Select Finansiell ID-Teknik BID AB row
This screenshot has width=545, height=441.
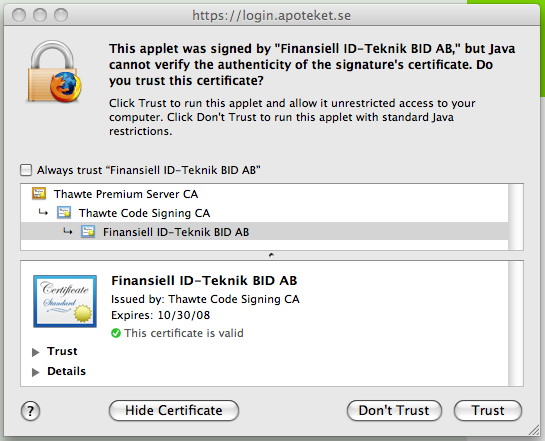pos(265,231)
